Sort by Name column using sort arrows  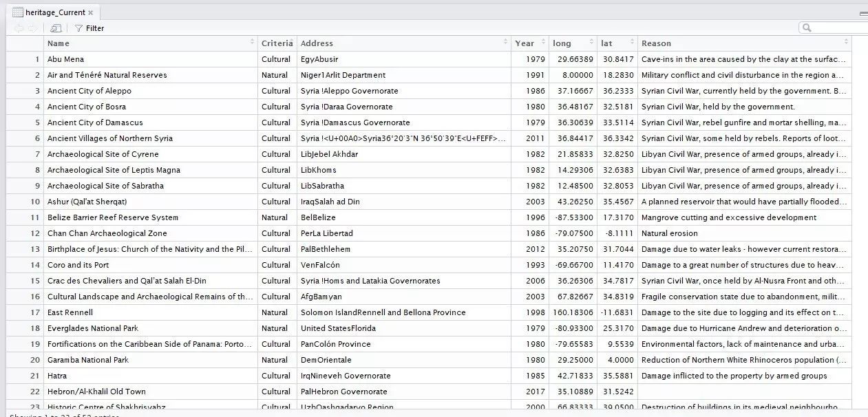click(252, 43)
